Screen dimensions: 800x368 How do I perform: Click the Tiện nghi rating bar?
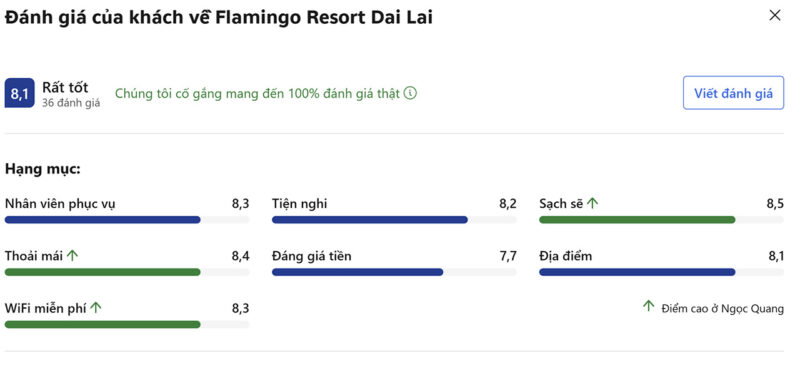394,219
